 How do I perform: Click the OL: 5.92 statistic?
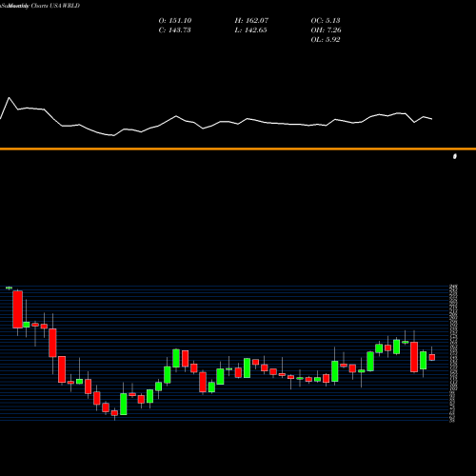326,40
